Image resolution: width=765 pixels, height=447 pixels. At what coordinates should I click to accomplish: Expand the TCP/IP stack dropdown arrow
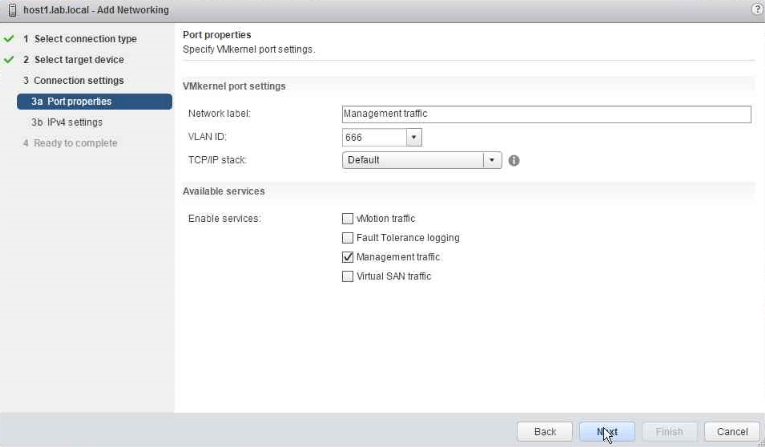pyautogui.click(x=491, y=160)
